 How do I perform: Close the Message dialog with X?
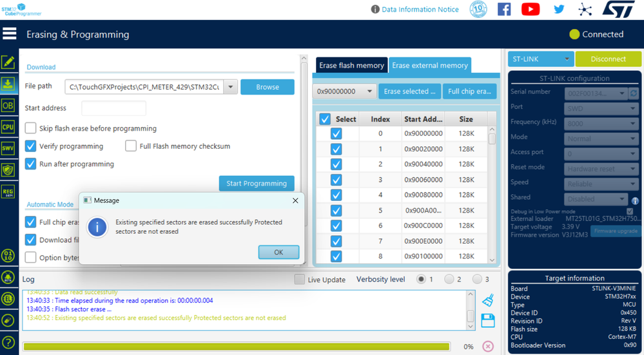click(x=295, y=200)
